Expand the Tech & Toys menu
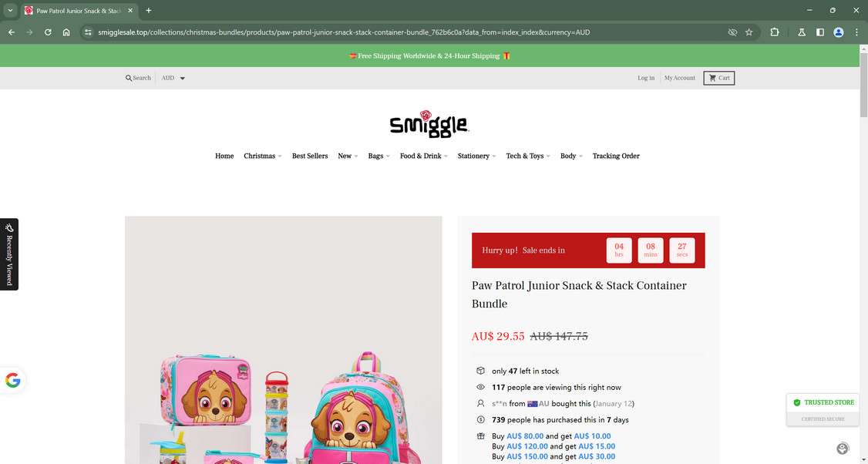Screen dimensions: 868x464 (527, 156)
